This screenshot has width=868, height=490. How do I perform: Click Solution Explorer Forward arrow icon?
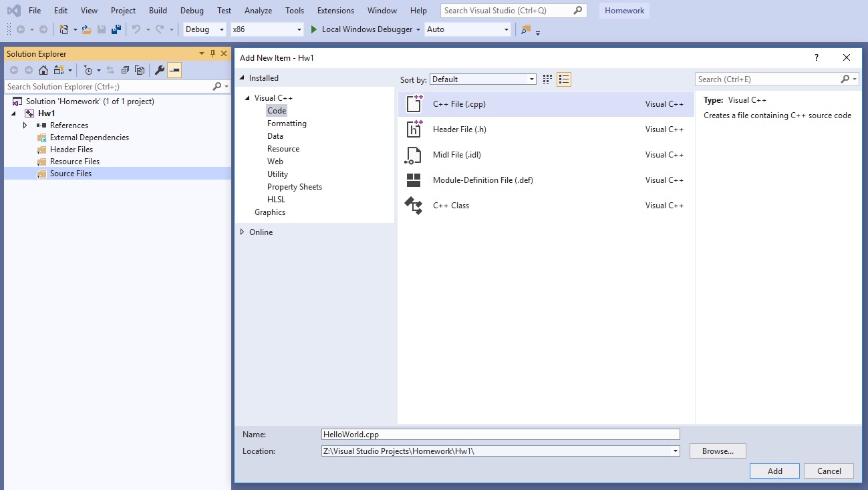[29, 70]
